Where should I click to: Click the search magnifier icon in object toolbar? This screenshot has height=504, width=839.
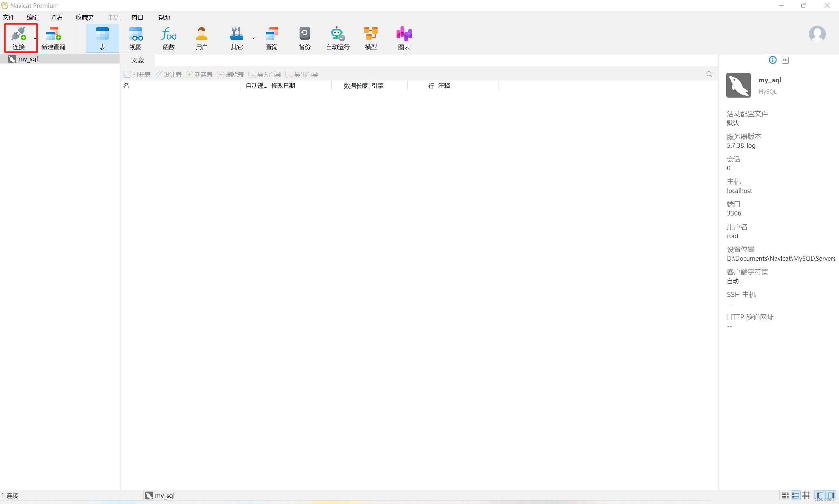[709, 74]
